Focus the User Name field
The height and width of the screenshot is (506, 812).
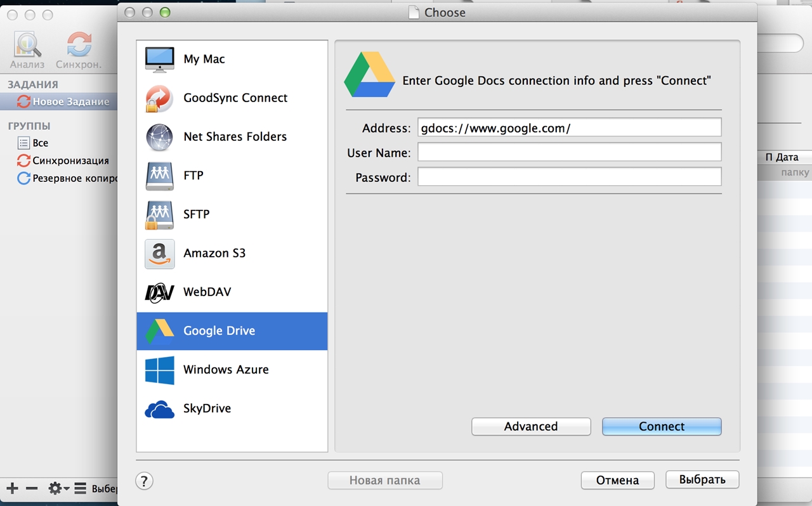point(569,152)
